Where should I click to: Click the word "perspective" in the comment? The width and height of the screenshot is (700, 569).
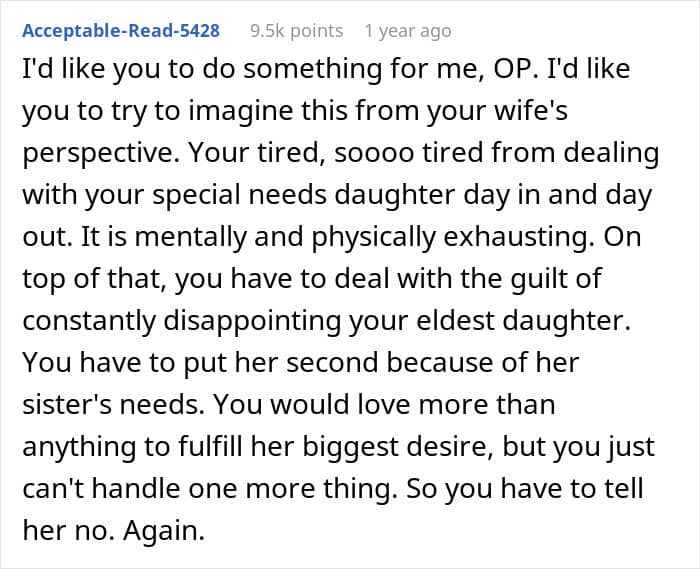click(98, 154)
